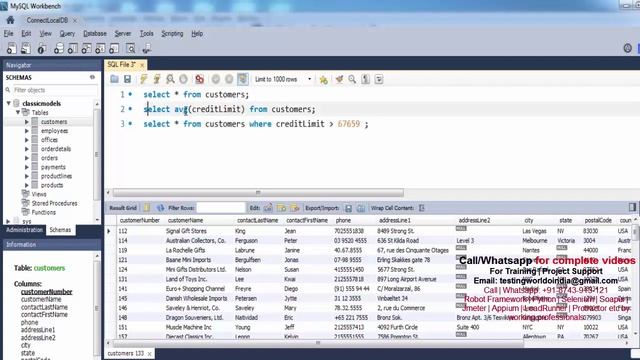Click the reconnect to DBMS toolbar icon
640x360 pixels.
(x=147, y=49)
